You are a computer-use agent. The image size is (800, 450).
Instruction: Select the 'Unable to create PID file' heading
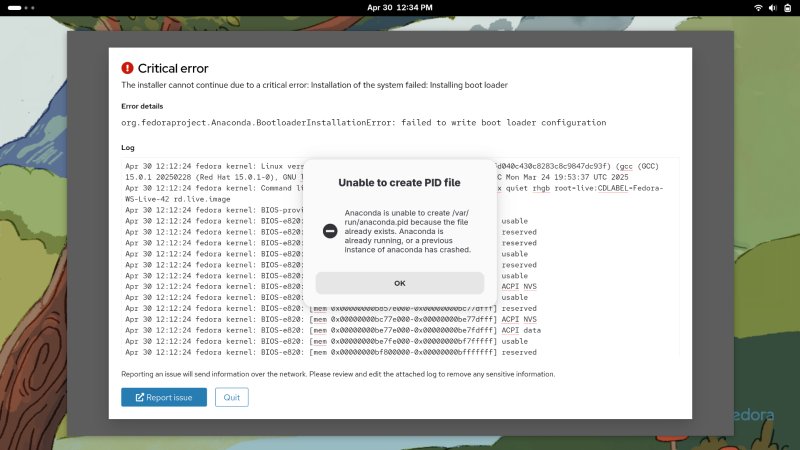[x=399, y=183]
